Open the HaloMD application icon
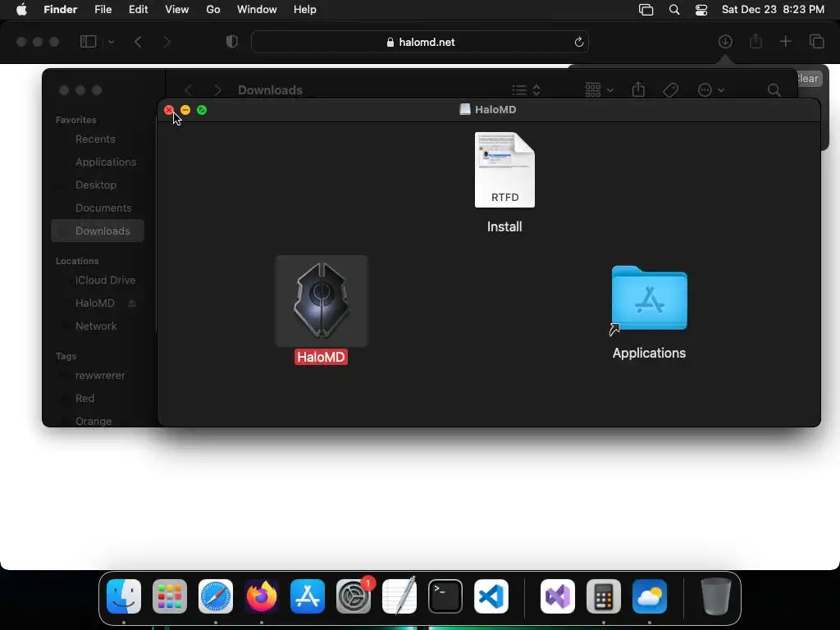The height and width of the screenshot is (630, 840). tap(322, 301)
